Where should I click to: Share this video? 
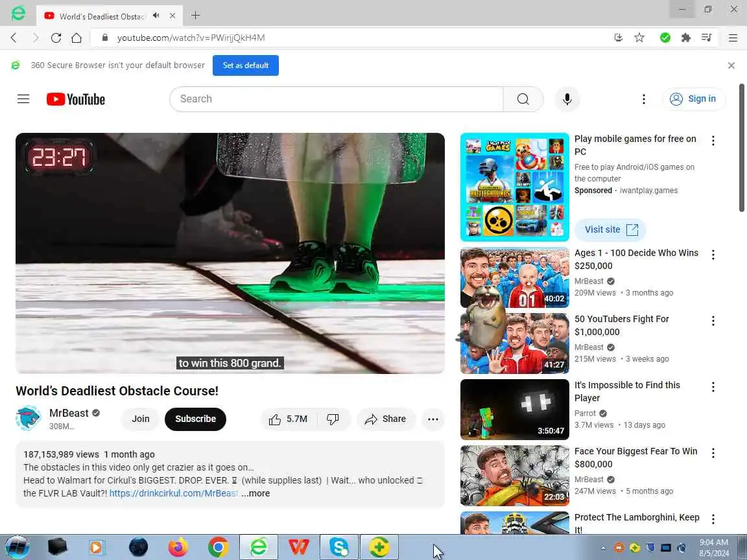pyautogui.click(x=385, y=419)
